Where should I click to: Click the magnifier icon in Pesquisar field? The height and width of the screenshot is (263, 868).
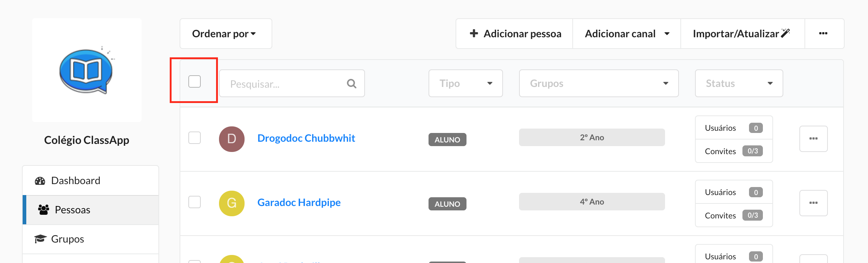point(352,84)
